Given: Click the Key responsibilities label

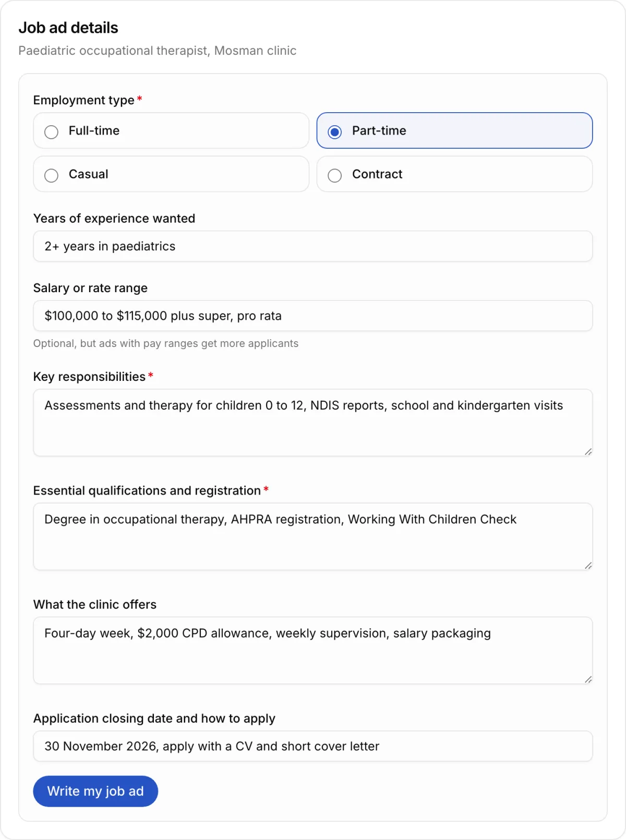Looking at the screenshot, I should (x=89, y=377).
